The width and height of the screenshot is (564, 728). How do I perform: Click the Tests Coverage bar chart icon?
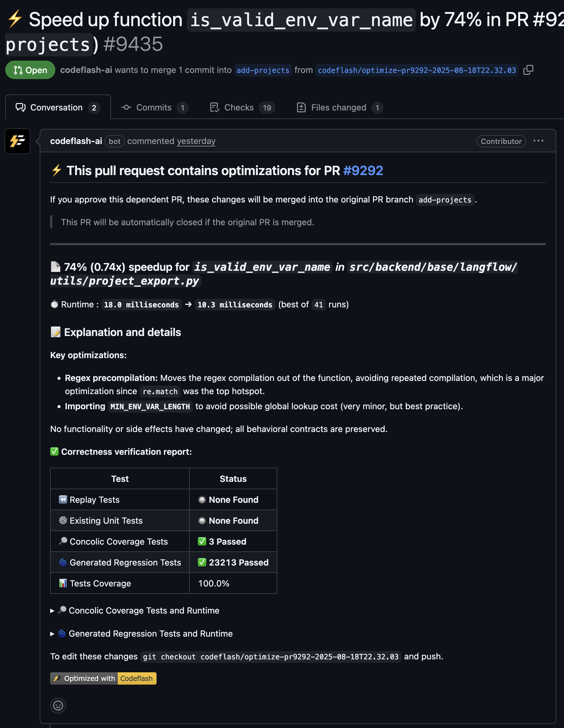pos(63,583)
